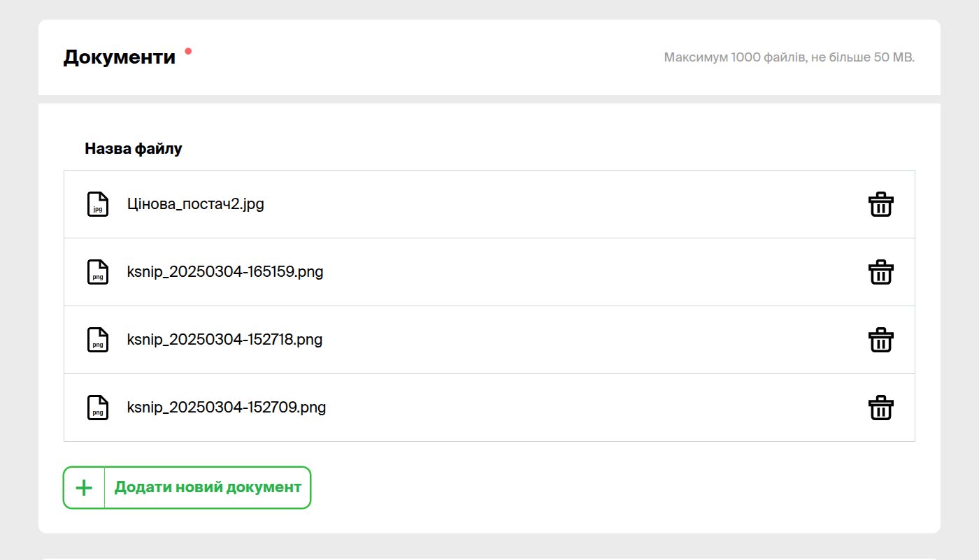The width and height of the screenshot is (979, 560).
Task: Click the "Документи" section heading
Action: click(x=120, y=57)
